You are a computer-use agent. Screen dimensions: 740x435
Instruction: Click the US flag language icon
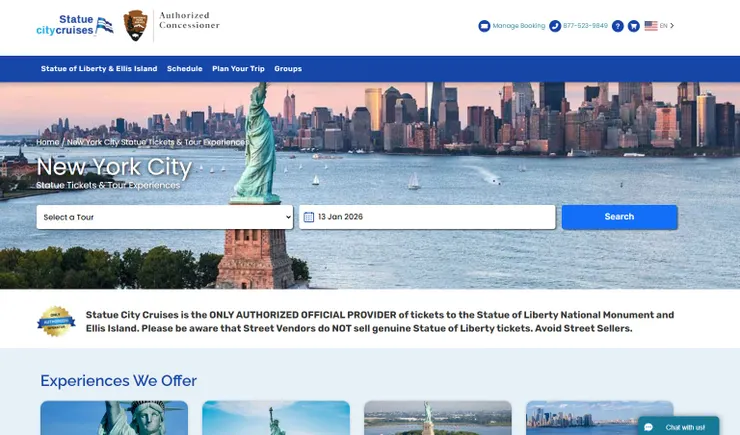click(651, 26)
